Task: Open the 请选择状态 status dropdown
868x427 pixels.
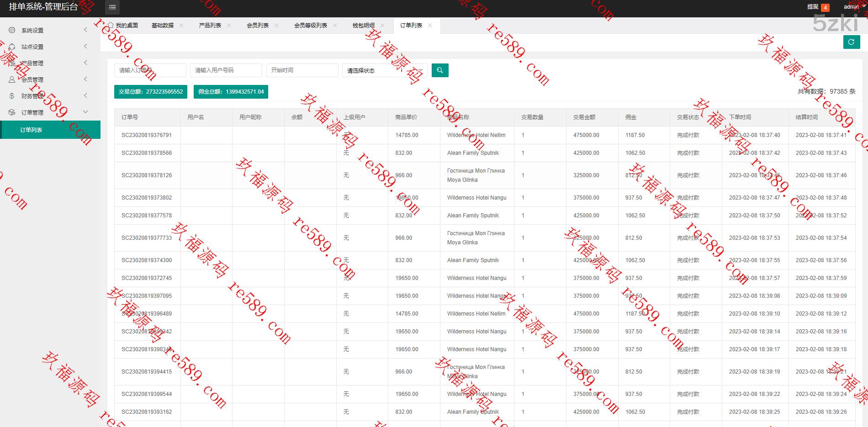Action: [385, 71]
